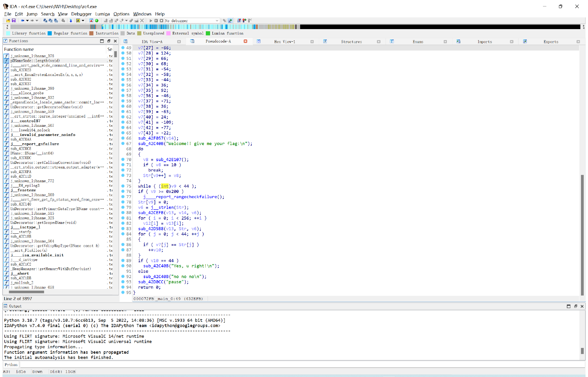
Task: Click the Library function color swatch
Action: click(8, 33)
